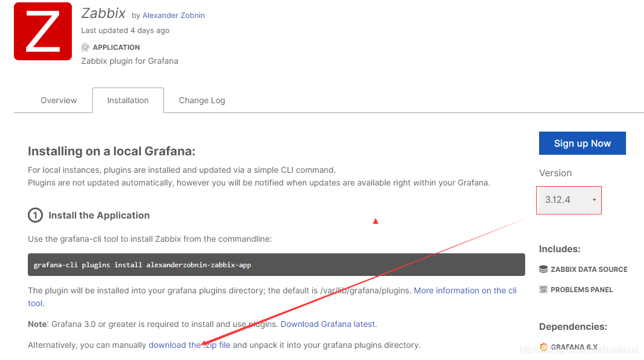Screen dimensions: 644x360
Task: Click the Use the grafana-cli tool sentence
Action: pyautogui.click(x=150, y=239)
